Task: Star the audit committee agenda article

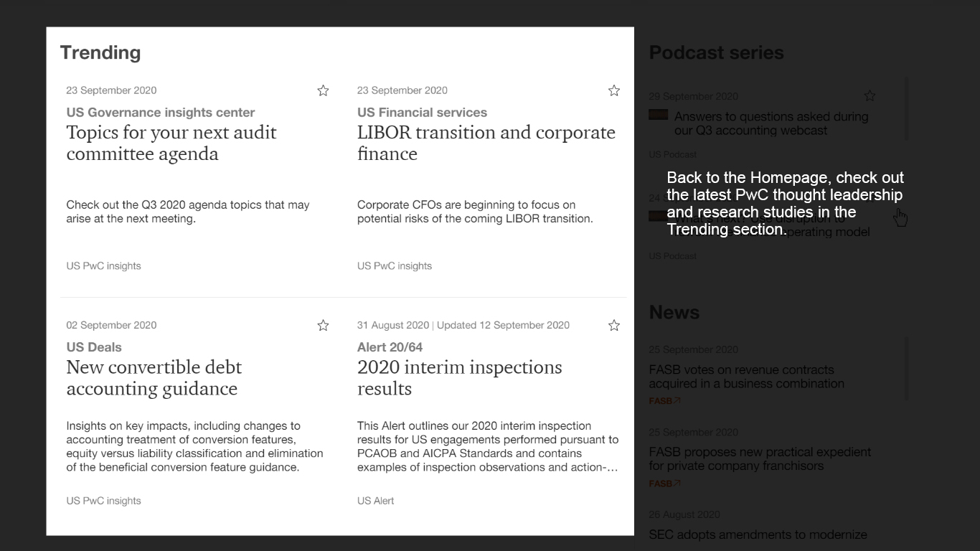Action: tap(323, 90)
